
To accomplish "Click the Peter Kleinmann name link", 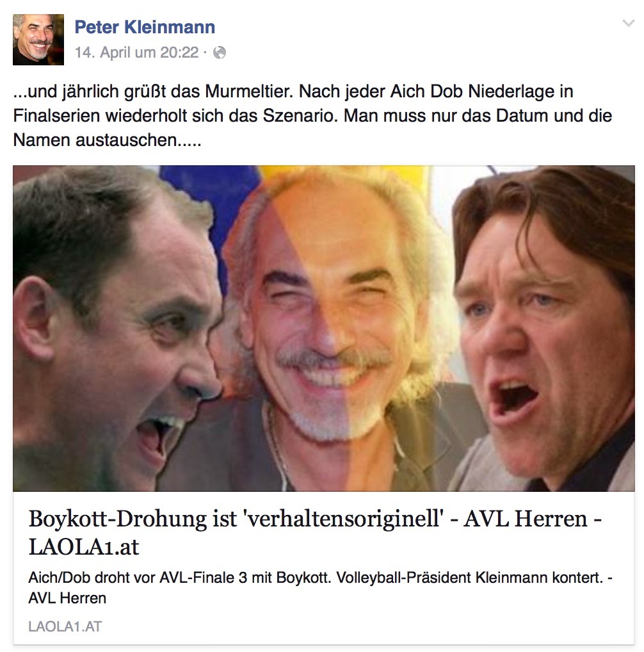I will [x=145, y=27].
